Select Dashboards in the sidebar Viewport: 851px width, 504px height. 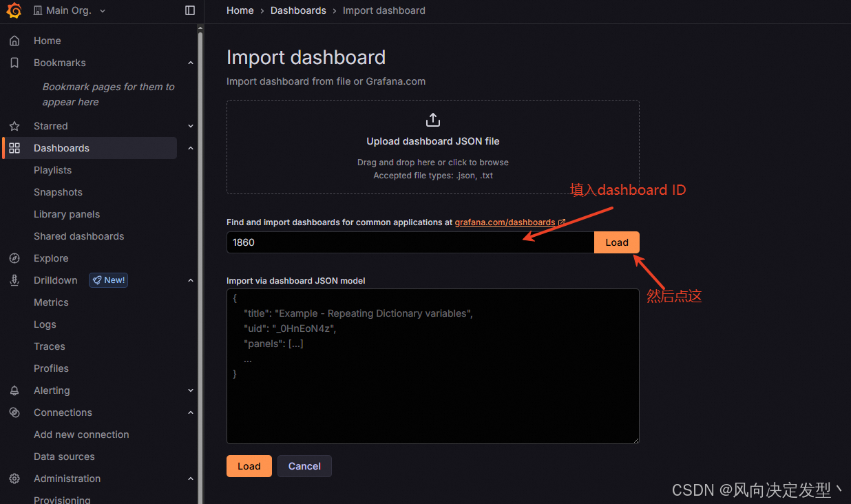point(90,148)
